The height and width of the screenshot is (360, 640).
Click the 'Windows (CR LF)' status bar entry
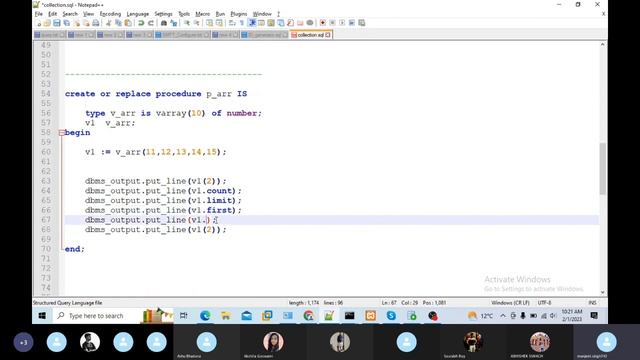510,303
